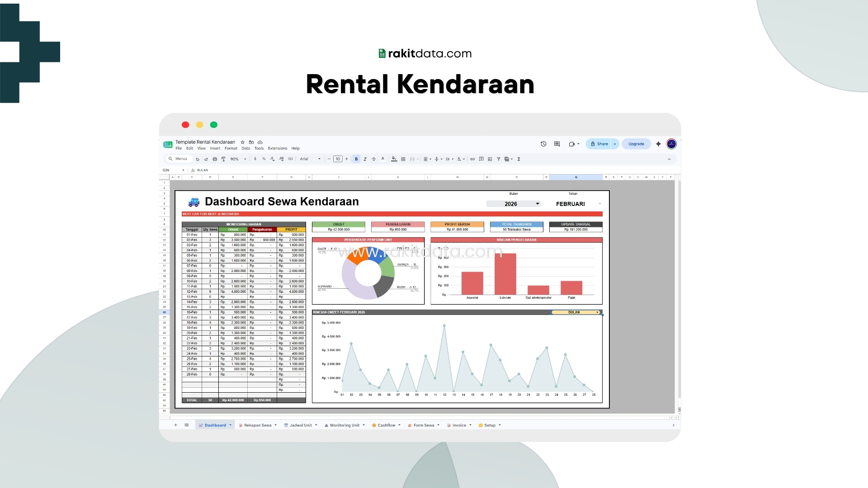Open the text wrapping dropdown
This screenshot has width=868, height=488.
[450, 159]
